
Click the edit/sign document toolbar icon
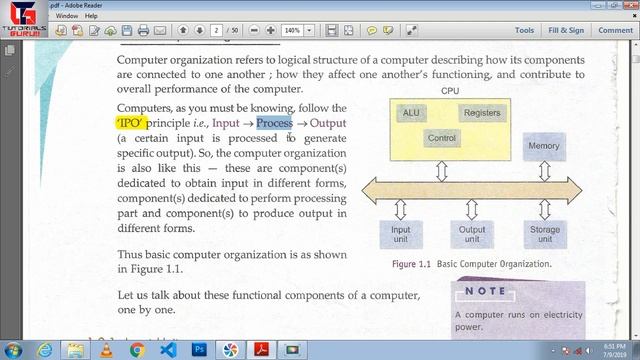pyautogui.click(x=94, y=30)
